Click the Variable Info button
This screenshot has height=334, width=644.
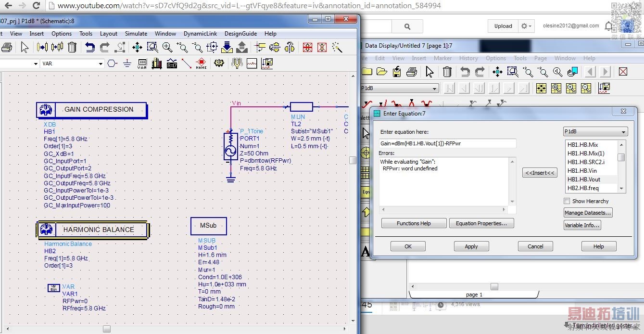[582, 225]
